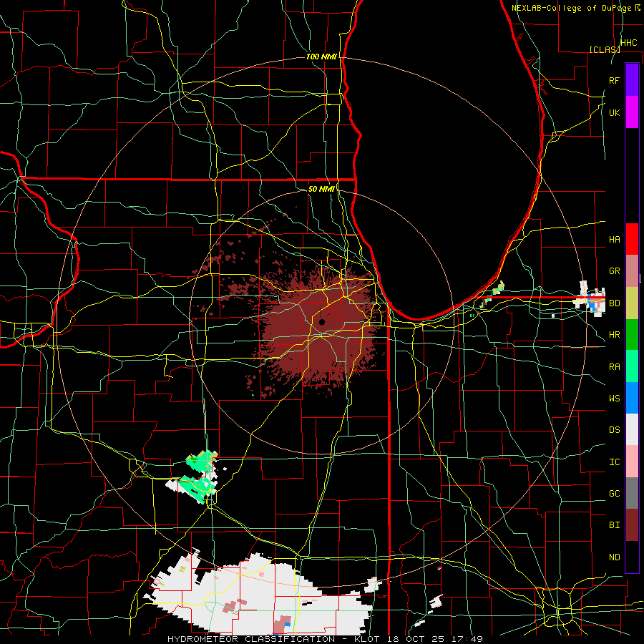Screen dimensions: 644x644
Task: Click the black radar site dot
Action: (x=322, y=322)
